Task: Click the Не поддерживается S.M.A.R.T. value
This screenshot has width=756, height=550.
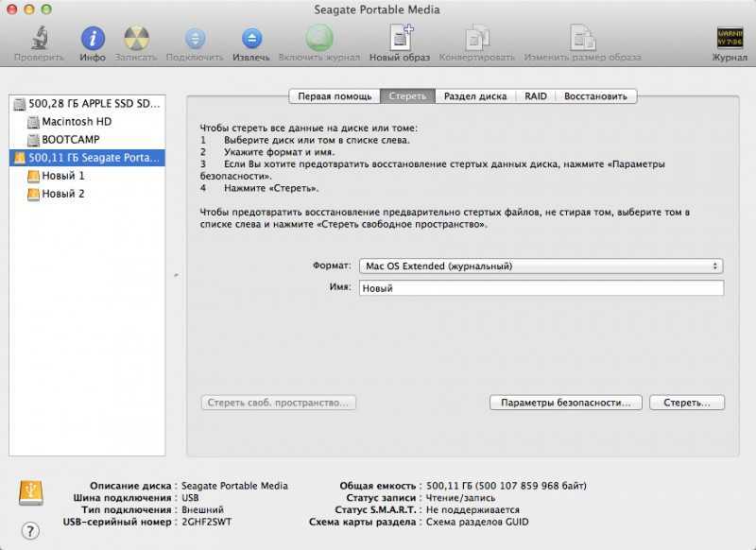Action: pos(472,510)
